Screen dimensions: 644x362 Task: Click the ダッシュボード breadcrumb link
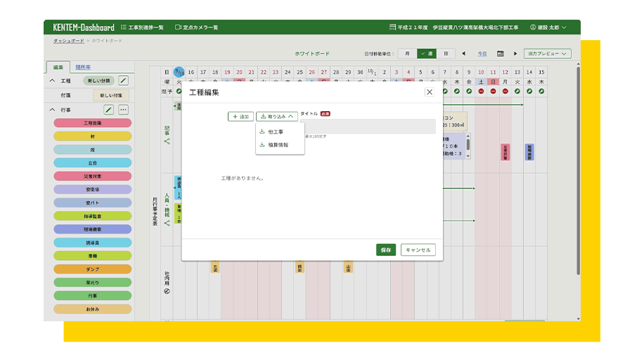point(69,41)
